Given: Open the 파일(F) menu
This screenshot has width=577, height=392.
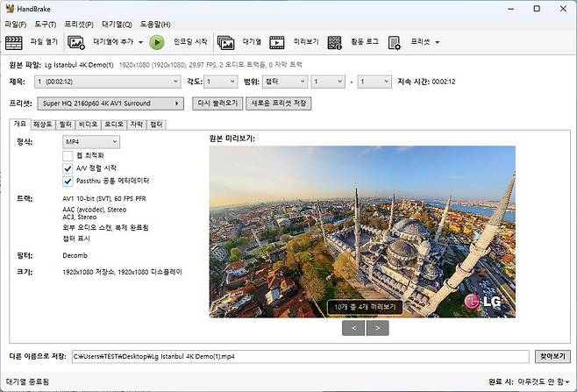Looking at the screenshot, I should coord(16,25).
